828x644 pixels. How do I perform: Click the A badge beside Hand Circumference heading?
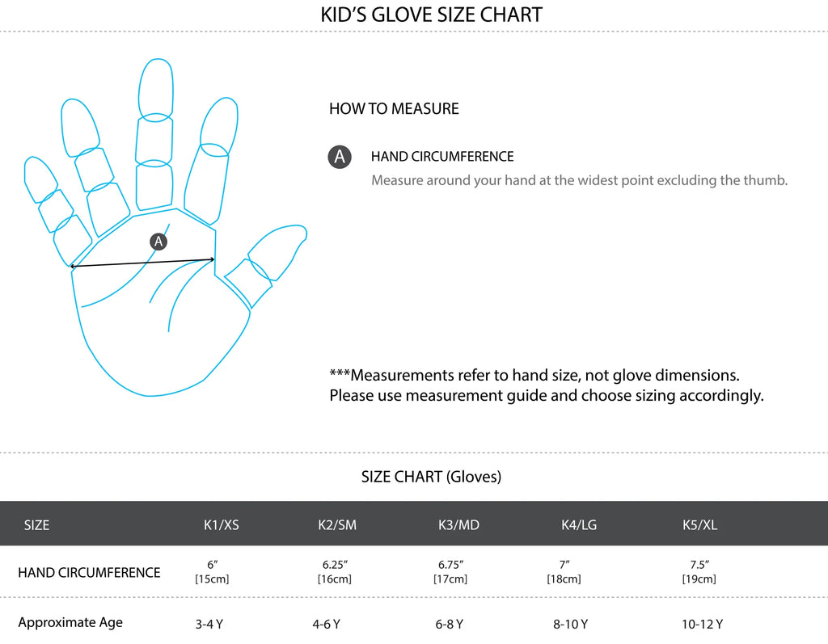(340, 157)
